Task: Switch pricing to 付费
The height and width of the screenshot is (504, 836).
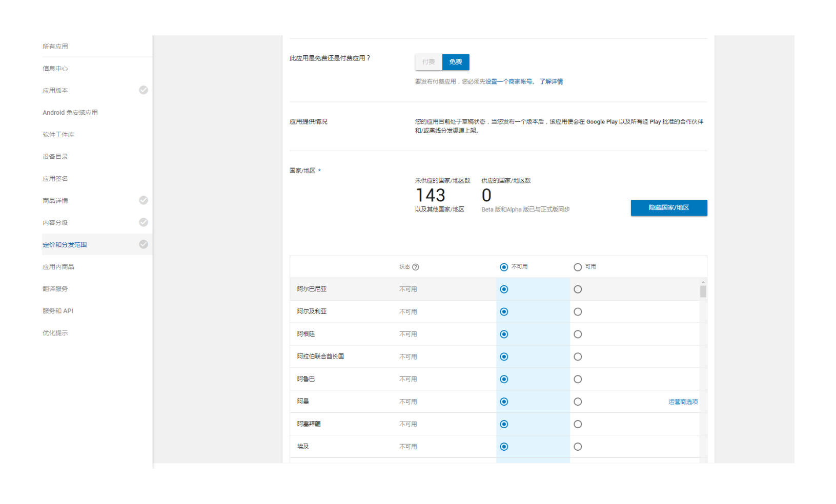Action: (x=428, y=62)
